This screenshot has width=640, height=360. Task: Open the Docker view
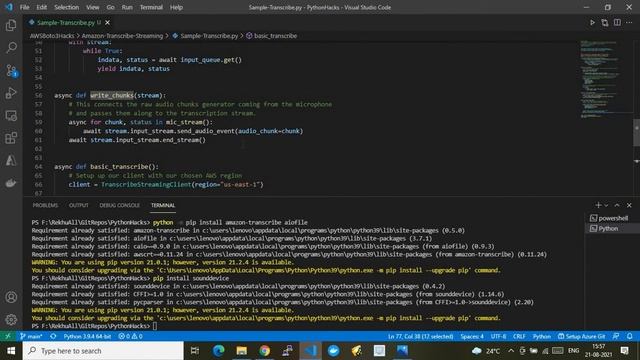(11, 183)
